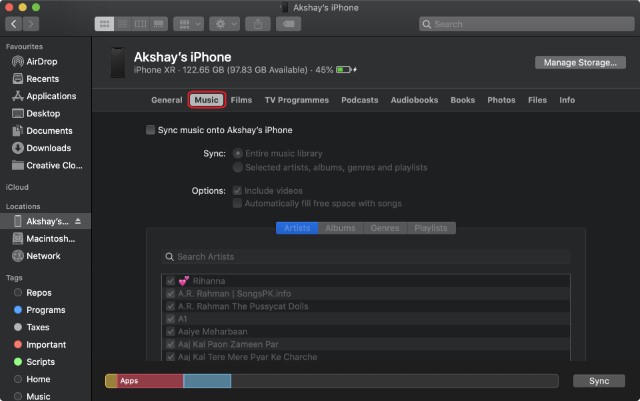Switch to the Info tab
This screenshot has width=640, height=401.
pyautogui.click(x=567, y=100)
